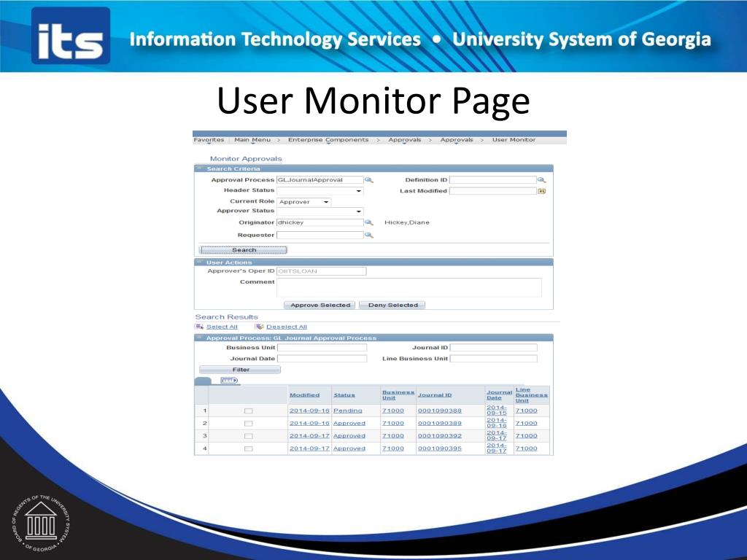Click the show all columns tab icon

pyautogui.click(x=229, y=381)
